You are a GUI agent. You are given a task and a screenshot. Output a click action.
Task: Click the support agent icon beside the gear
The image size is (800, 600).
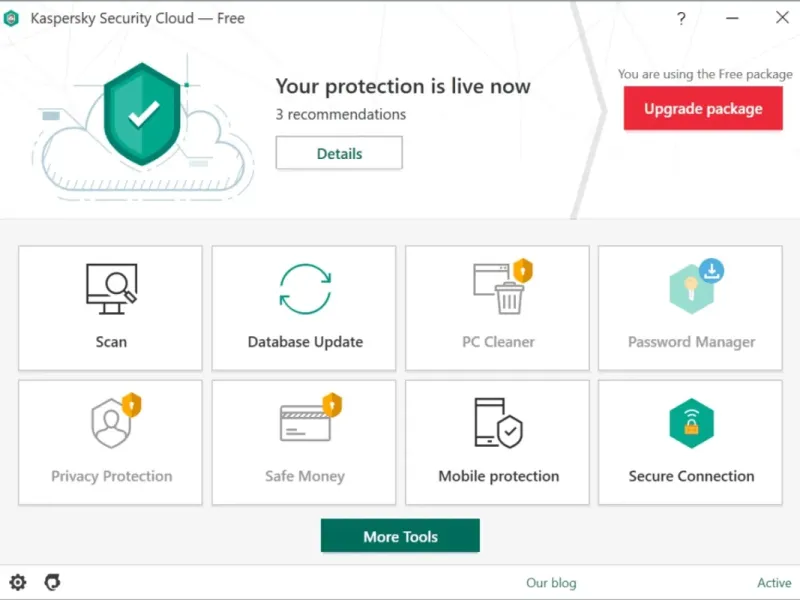pos(52,582)
